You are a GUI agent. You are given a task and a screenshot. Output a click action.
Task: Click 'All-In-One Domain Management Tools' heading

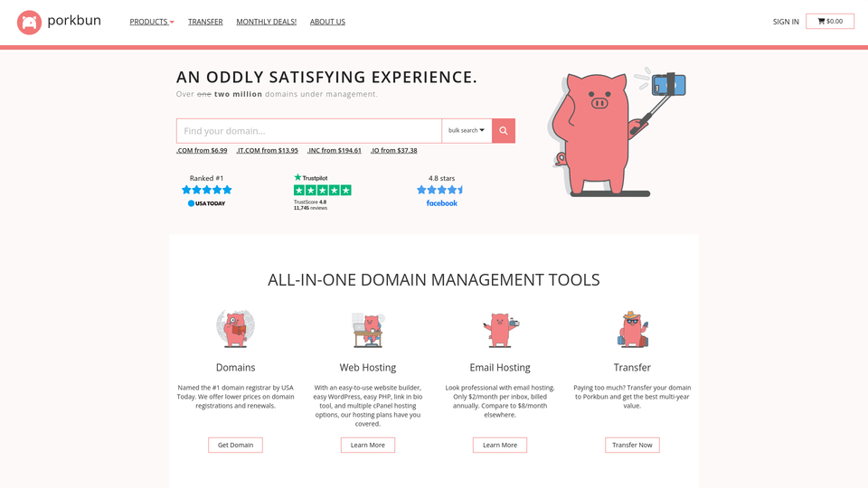point(434,280)
